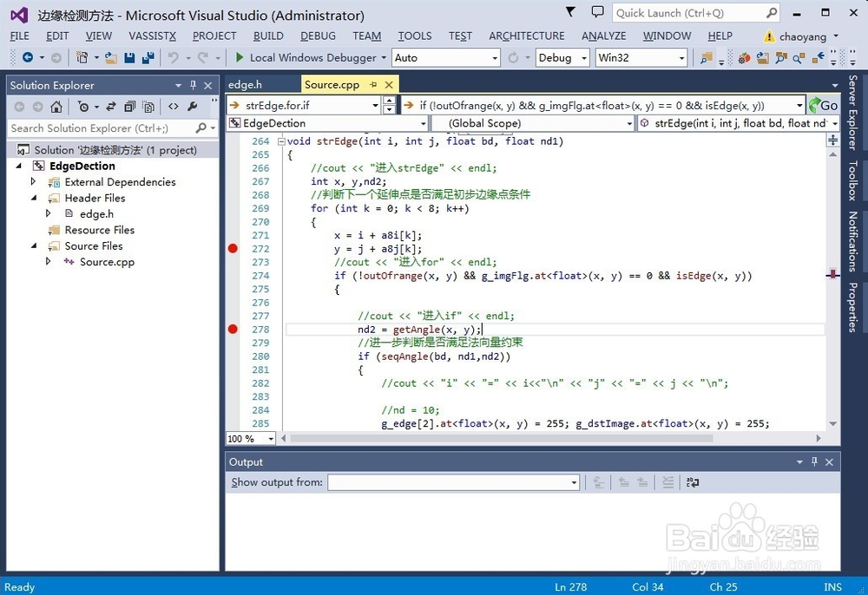Image resolution: width=868 pixels, height=595 pixels.
Task: Open the Toolbox side tab
Action: (853, 180)
